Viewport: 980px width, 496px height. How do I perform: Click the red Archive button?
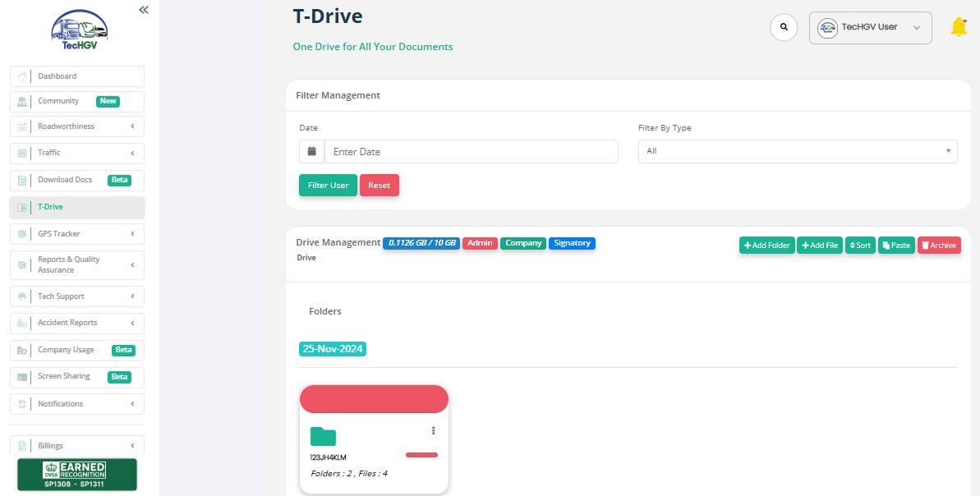point(939,246)
